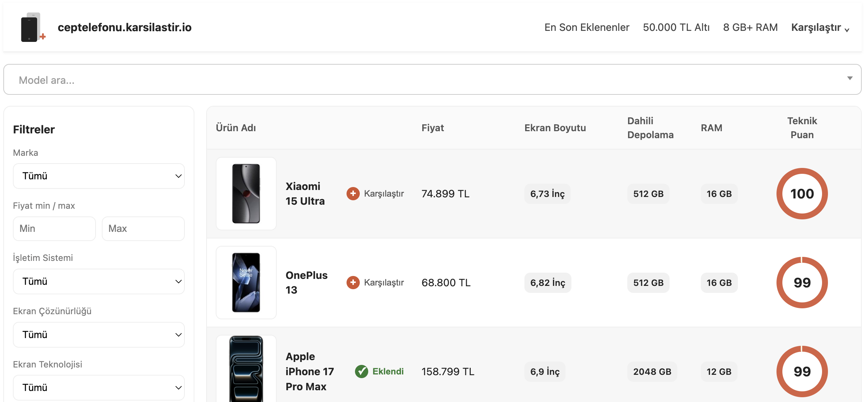Viewport: 868px width, 402px height.
Task: Click the plus icon next to OnePlus 13
Action: point(353,283)
